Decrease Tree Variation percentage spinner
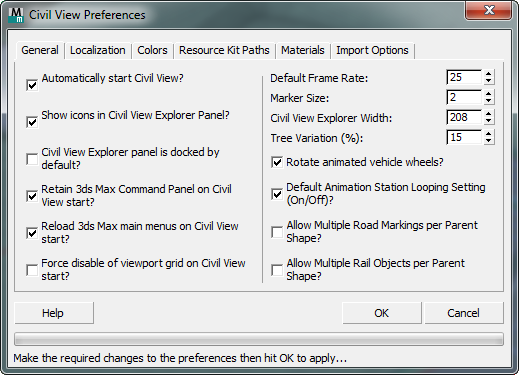The width and height of the screenshot is (519, 375). coord(488,141)
